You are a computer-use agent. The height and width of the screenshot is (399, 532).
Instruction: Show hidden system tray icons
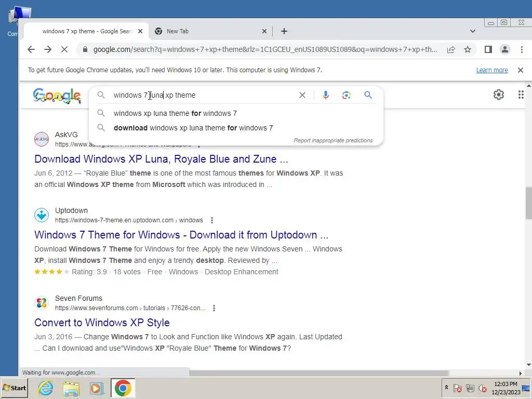446,387
